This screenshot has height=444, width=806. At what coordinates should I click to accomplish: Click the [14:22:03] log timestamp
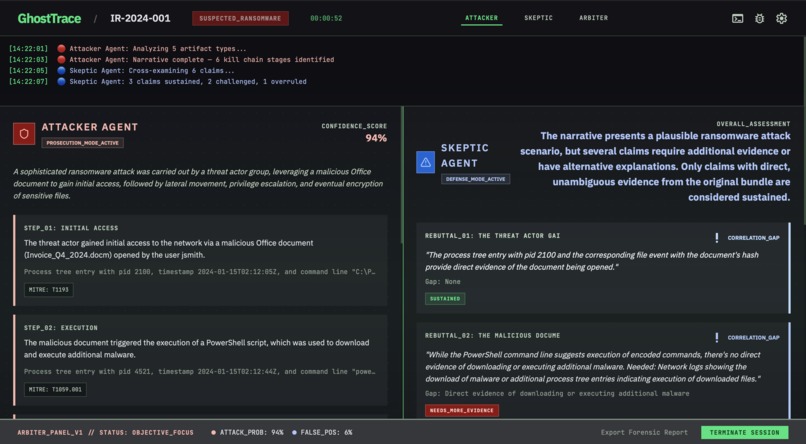pyautogui.click(x=28, y=60)
